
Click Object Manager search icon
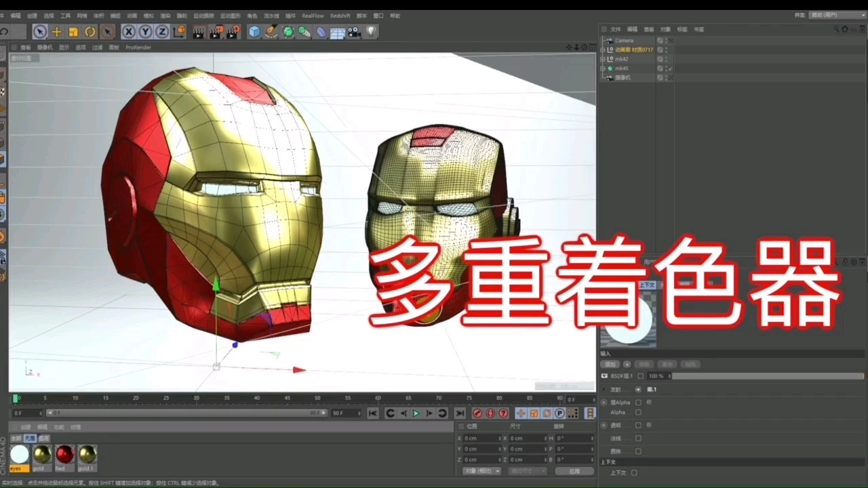point(836,30)
